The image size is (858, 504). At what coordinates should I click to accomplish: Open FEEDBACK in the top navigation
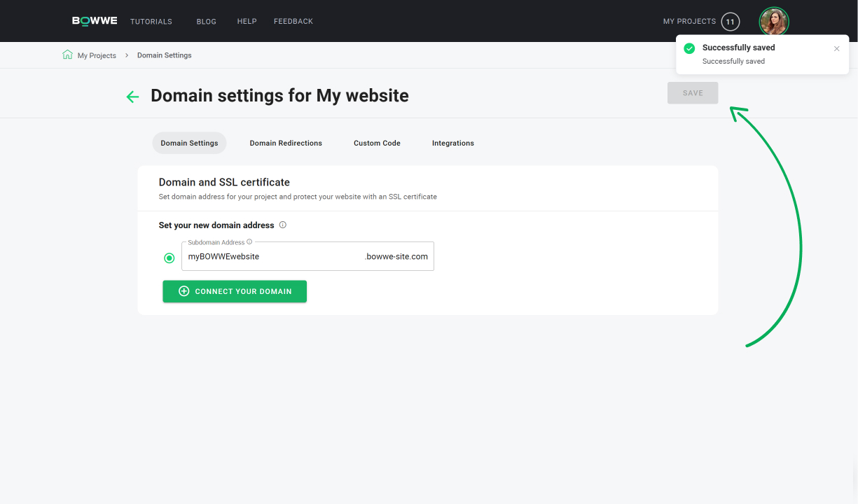click(293, 22)
